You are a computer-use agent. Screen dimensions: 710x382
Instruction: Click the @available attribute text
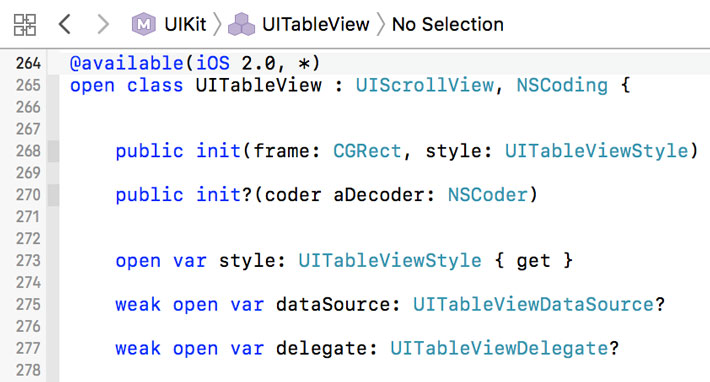coord(126,63)
